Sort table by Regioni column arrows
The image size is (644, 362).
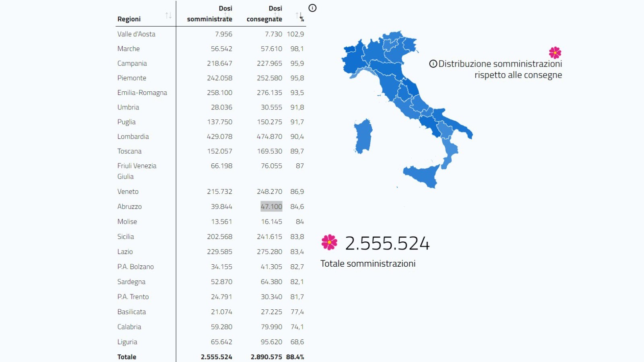(168, 16)
